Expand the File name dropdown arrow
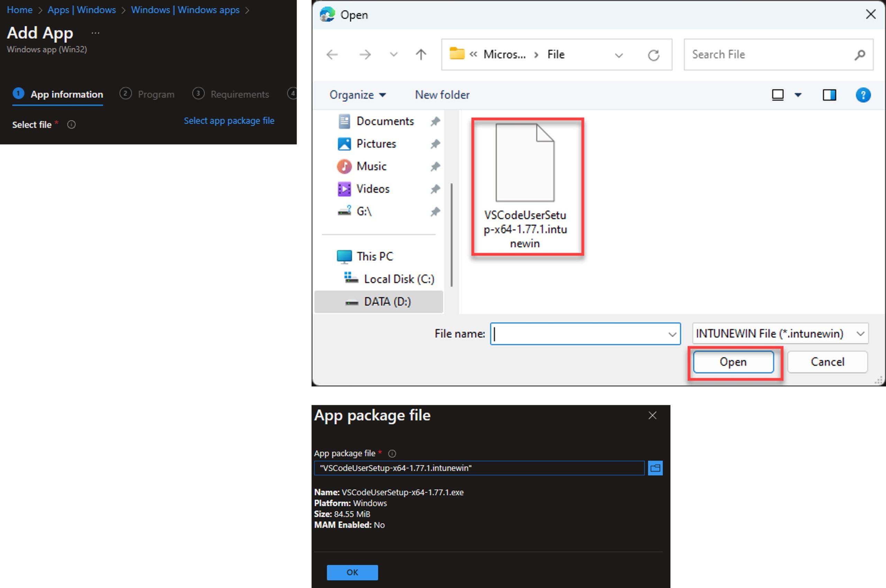Image resolution: width=886 pixels, height=588 pixels. [671, 333]
